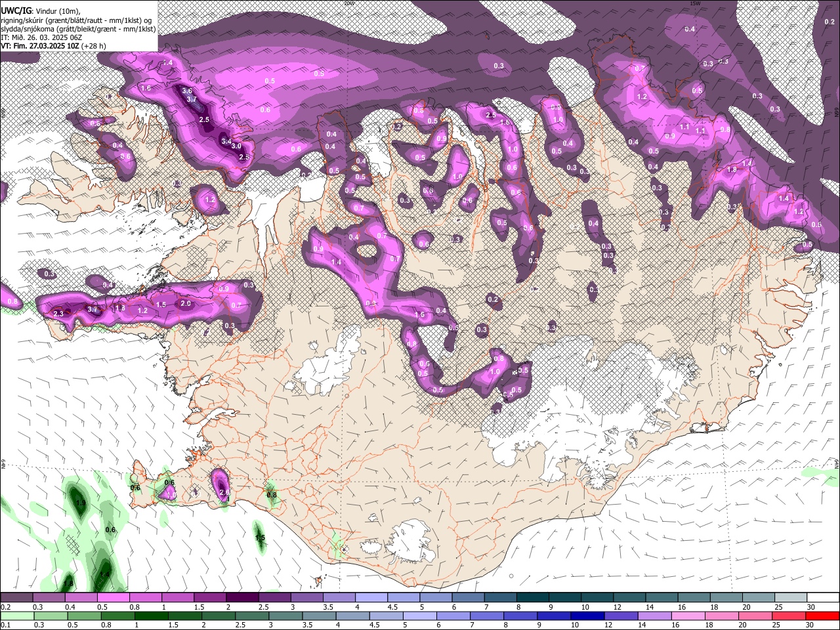Pick the white snow swatch labeled 30
The width and height of the screenshot is (840, 630).
coord(823,598)
